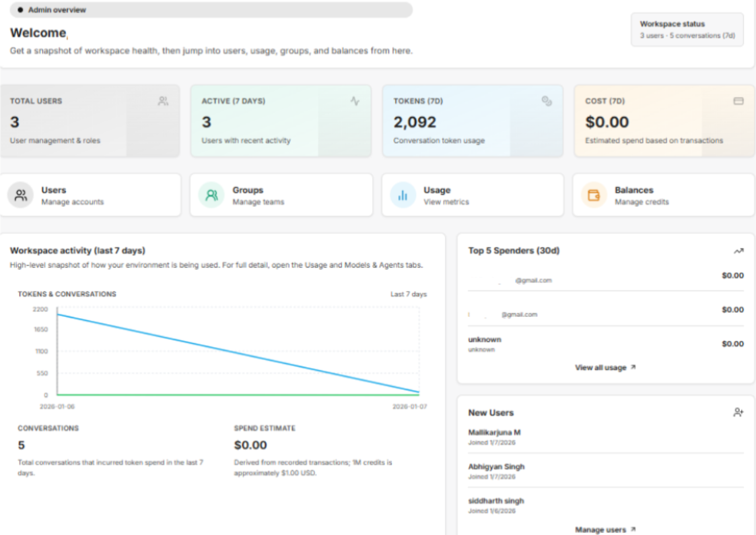Screen dimensions: 756x535
Task: Click the trending arrow icon in Top Spenders
Action: click(738, 251)
